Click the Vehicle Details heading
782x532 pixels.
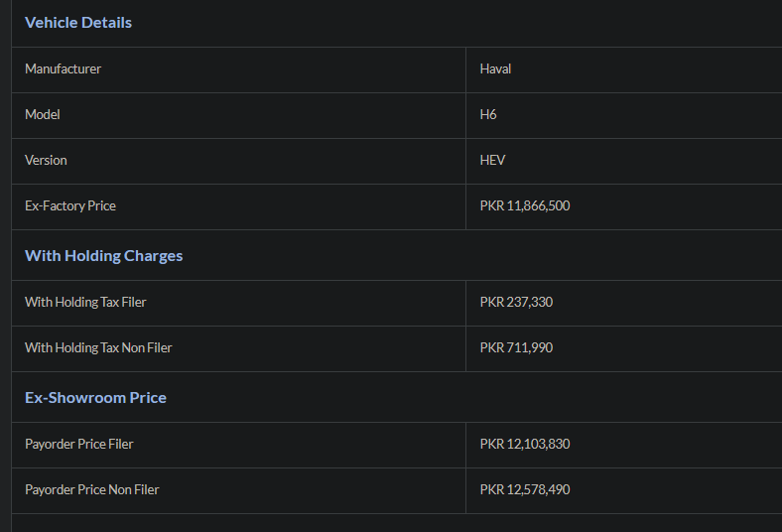tap(78, 23)
